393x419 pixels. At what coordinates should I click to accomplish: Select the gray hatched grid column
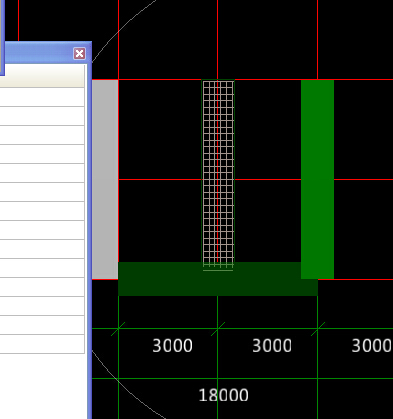point(218,173)
